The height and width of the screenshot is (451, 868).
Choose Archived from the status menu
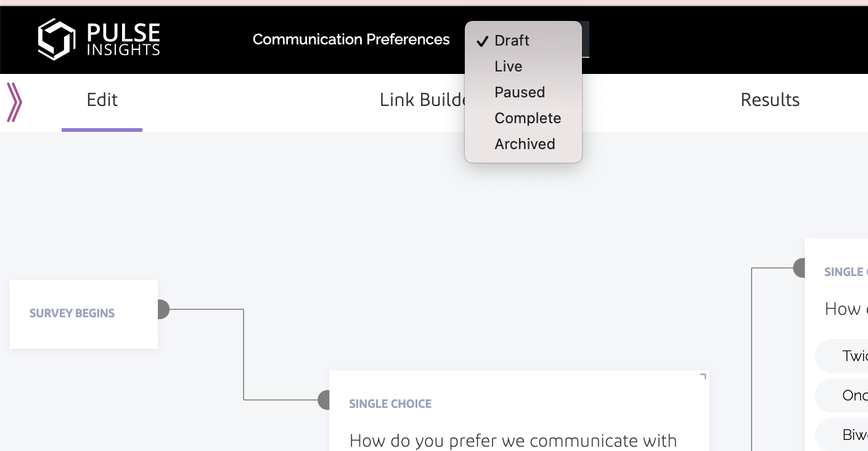tap(524, 144)
